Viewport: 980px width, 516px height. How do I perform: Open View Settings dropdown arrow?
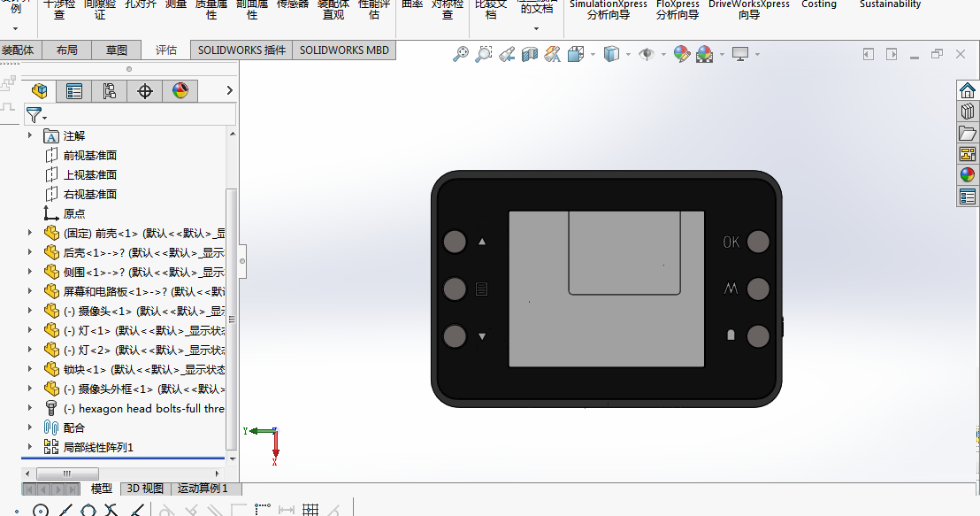coord(757,54)
